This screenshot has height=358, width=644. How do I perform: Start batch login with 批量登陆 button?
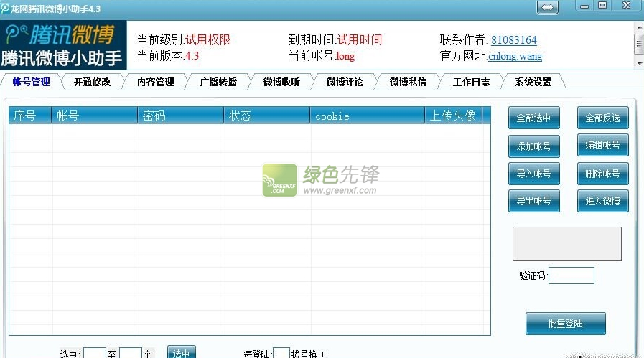[x=566, y=324]
